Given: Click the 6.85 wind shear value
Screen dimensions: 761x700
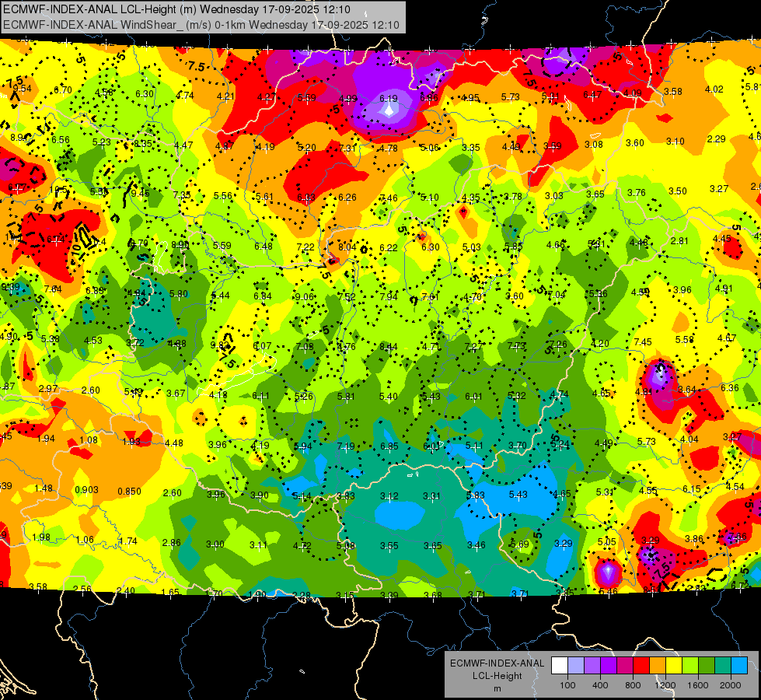Looking at the screenshot, I should [389, 446].
